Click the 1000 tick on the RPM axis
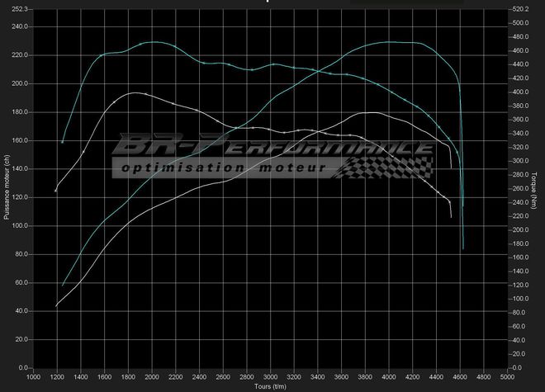The height and width of the screenshot is (392, 545). (x=33, y=376)
